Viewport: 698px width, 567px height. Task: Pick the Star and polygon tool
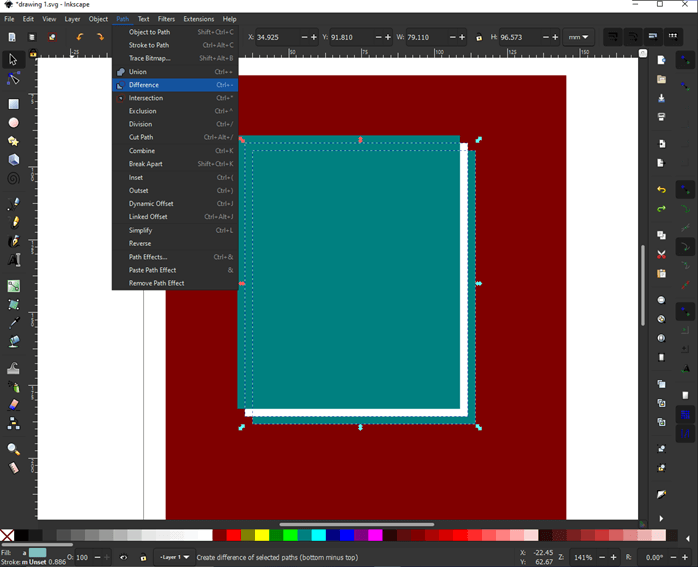click(13, 142)
